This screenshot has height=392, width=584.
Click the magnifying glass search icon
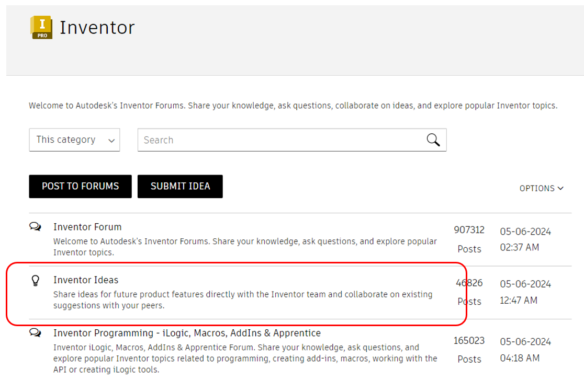tap(433, 140)
